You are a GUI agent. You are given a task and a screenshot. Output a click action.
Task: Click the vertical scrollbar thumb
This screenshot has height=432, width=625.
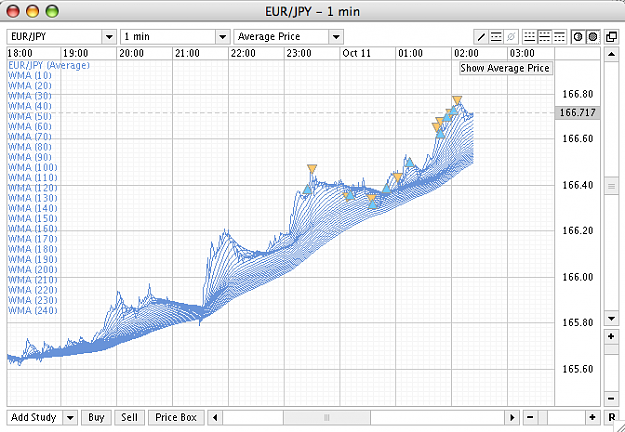[x=611, y=186]
